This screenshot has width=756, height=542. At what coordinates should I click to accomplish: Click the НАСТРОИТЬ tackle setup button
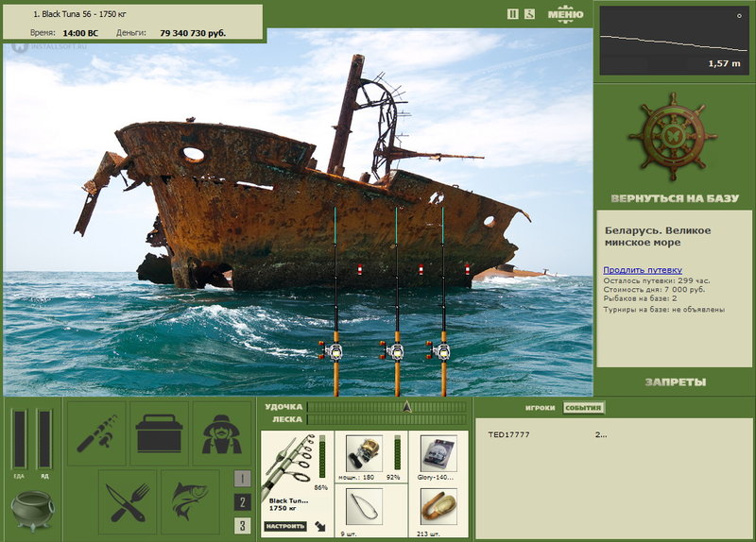pyautogui.click(x=285, y=526)
